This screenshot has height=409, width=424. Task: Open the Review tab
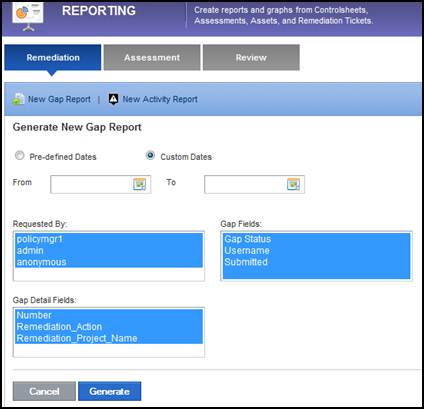click(251, 57)
